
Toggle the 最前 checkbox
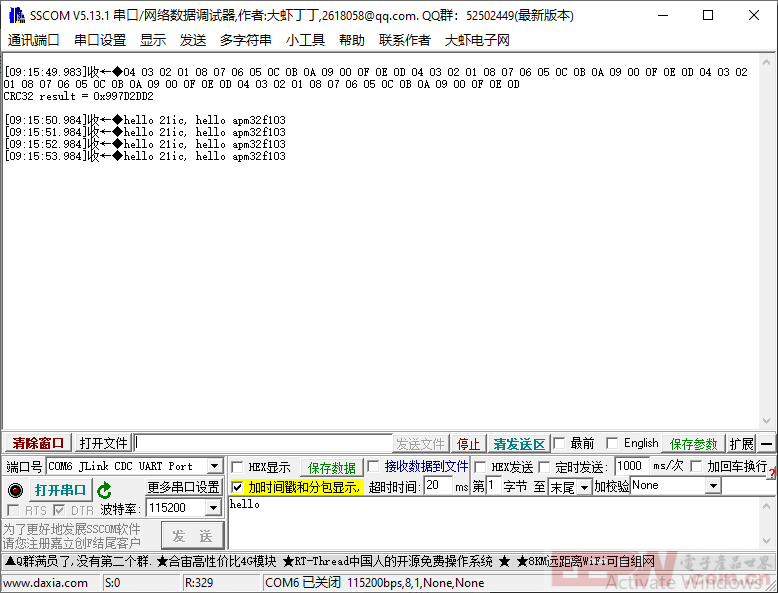[x=559, y=443]
